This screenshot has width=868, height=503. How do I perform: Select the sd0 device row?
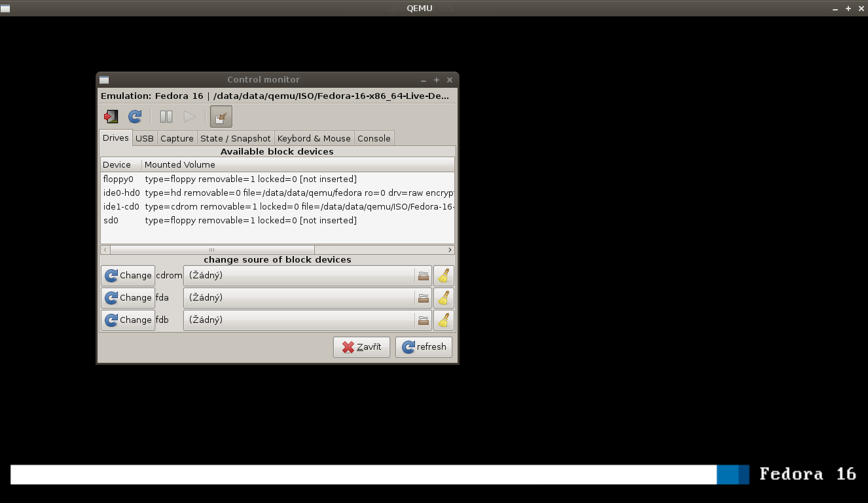pyautogui.click(x=278, y=220)
